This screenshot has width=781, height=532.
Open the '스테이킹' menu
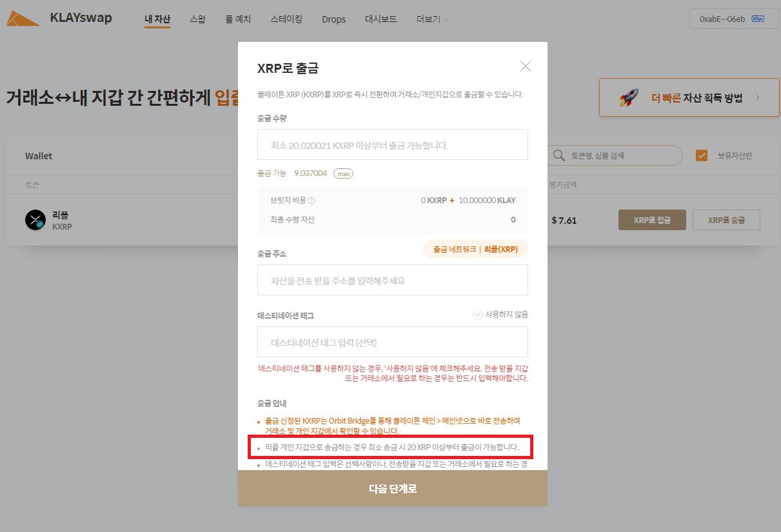pyautogui.click(x=286, y=19)
